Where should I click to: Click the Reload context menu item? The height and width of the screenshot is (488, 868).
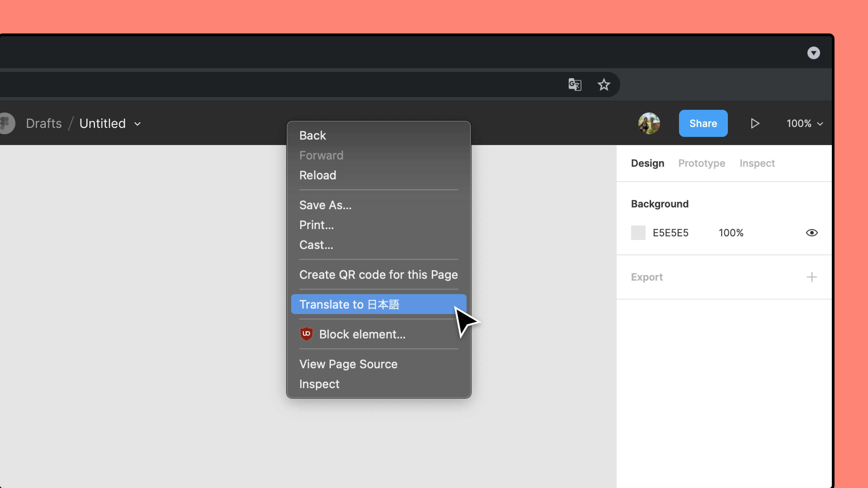coord(318,175)
